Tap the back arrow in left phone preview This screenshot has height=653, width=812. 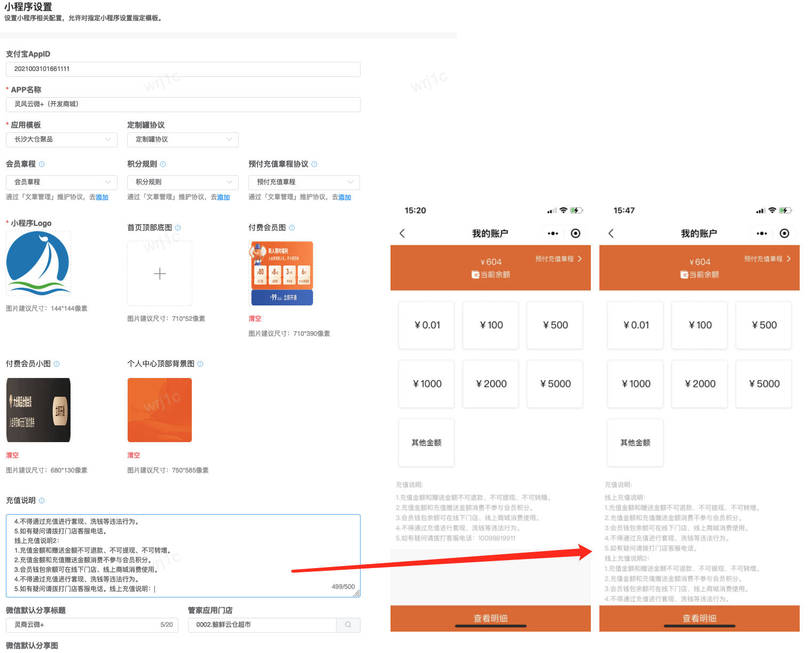(x=402, y=233)
